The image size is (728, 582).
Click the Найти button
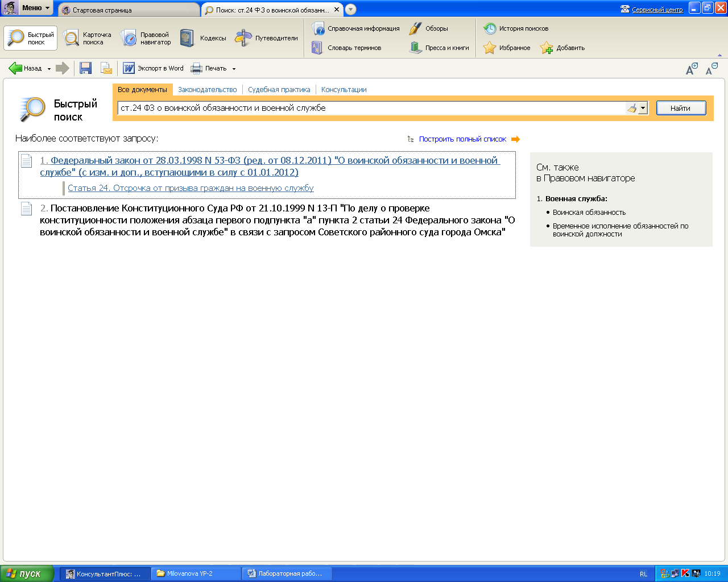point(681,108)
